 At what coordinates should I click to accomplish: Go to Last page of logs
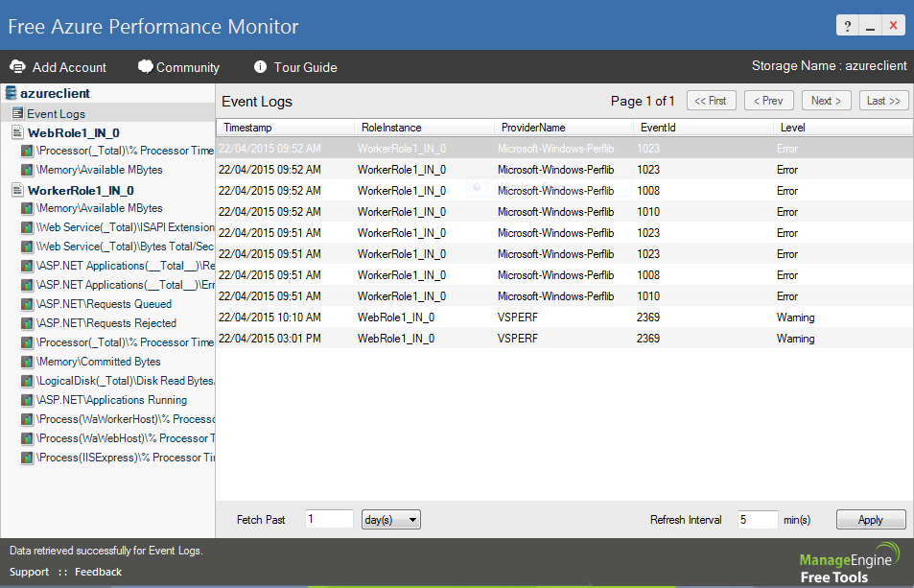pyautogui.click(x=883, y=101)
